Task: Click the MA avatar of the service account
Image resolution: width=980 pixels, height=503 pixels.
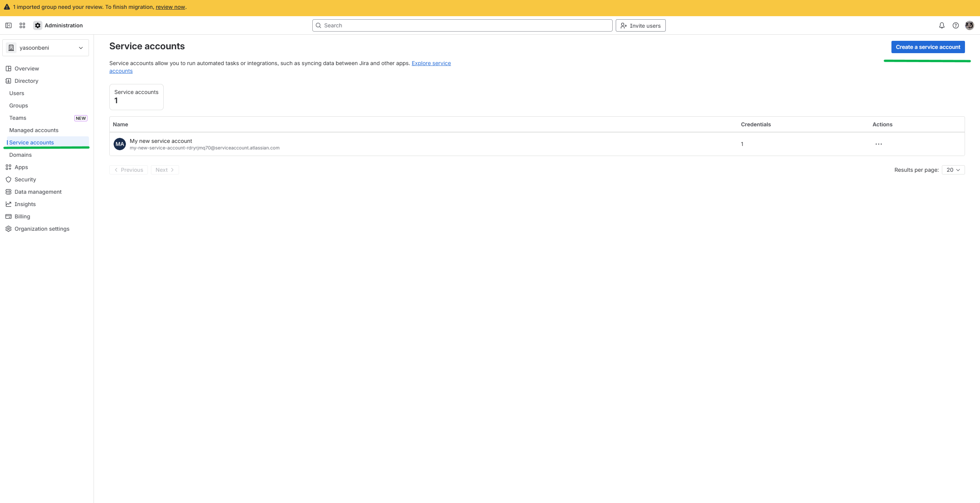Action: tap(120, 144)
